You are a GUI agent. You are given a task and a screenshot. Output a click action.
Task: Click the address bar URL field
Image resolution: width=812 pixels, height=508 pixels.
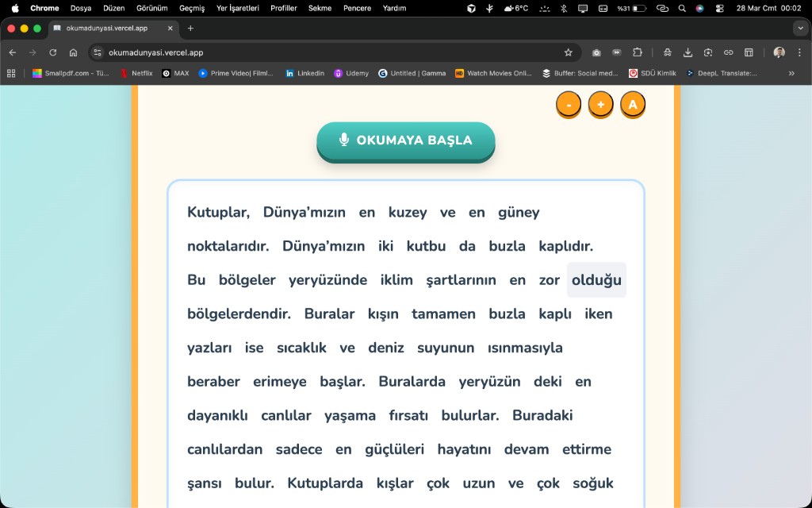tap(317, 52)
